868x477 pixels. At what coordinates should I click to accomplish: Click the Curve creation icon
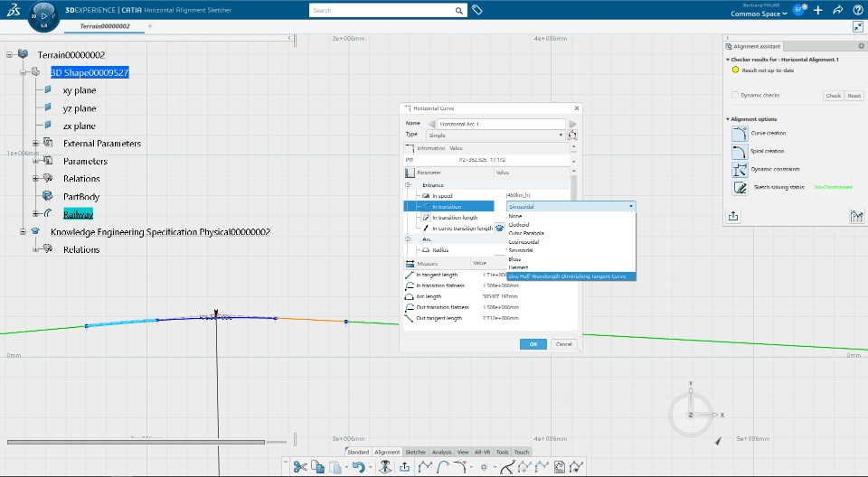(x=740, y=134)
